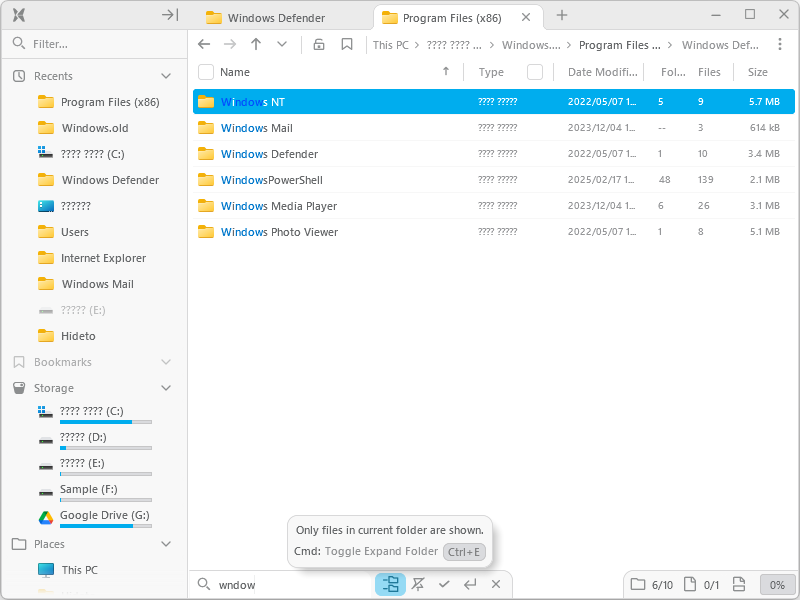This screenshot has height=600, width=800.
Task: Go back with the left arrow button
Action: pos(204,44)
